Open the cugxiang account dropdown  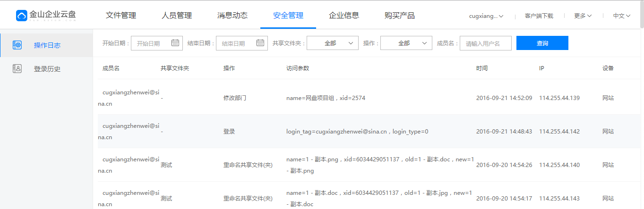pyautogui.click(x=486, y=16)
